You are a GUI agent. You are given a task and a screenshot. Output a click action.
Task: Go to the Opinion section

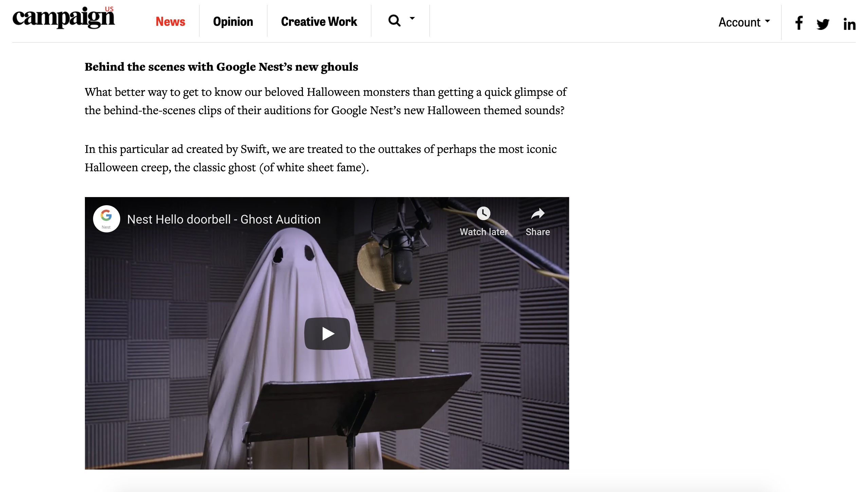coord(233,21)
